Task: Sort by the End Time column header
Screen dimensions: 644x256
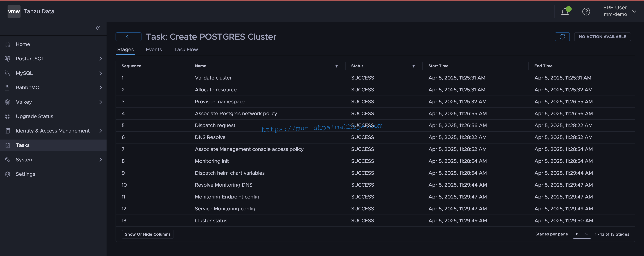Action: click(x=543, y=66)
